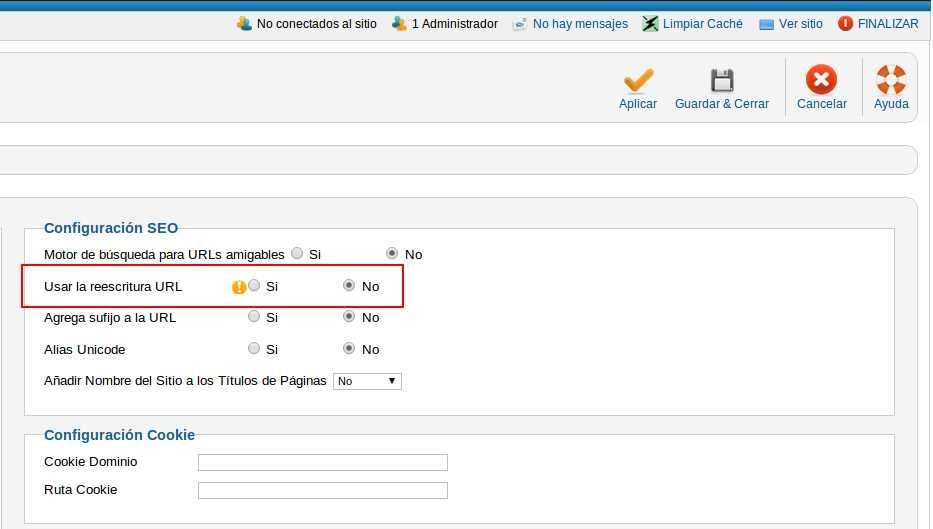Click the Usar la reescritura URL label
Screen dimensions: 933x529
pos(113,287)
